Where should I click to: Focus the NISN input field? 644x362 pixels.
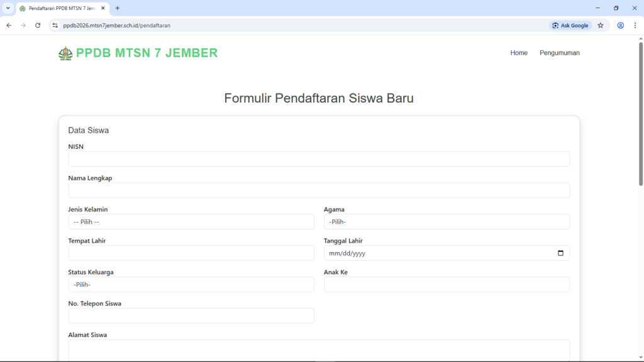(x=319, y=159)
